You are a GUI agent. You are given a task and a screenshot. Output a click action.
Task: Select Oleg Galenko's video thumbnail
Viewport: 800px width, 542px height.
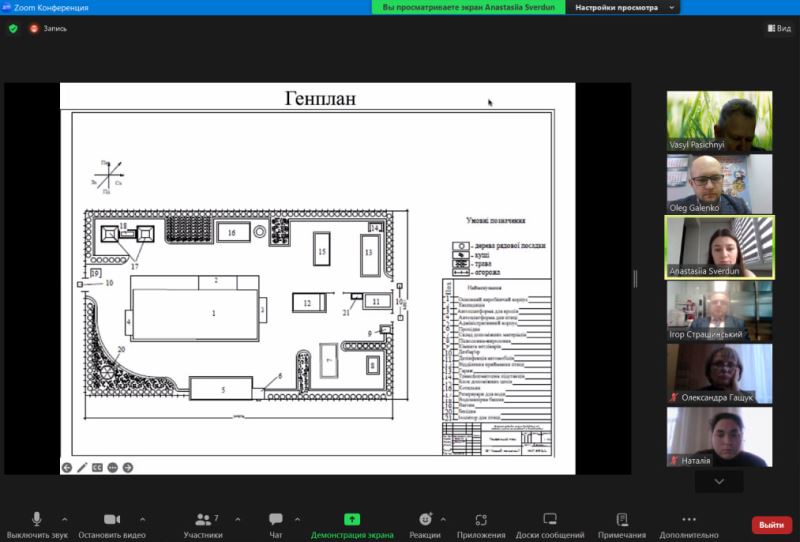[719, 183]
